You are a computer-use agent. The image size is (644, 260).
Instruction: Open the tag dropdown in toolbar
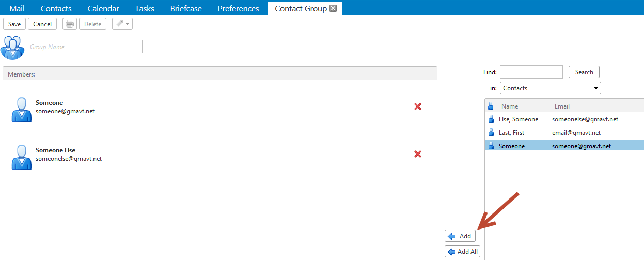point(122,24)
